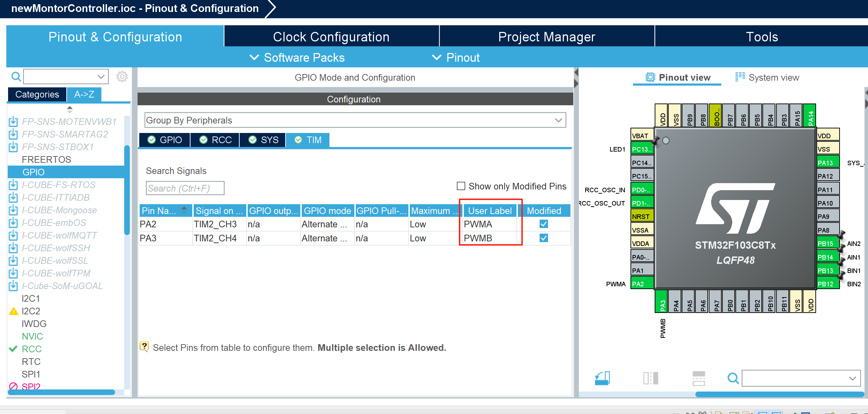Expand the Pinout dropdown menu
This screenshot has height=414, width=868.
[456, 58]
